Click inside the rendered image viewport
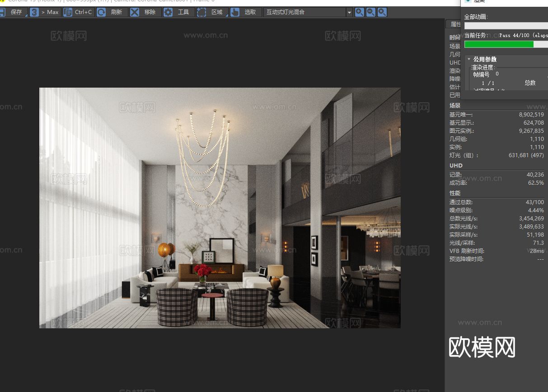548x392 pixels. pyautogui.click(x=219, y=208)
